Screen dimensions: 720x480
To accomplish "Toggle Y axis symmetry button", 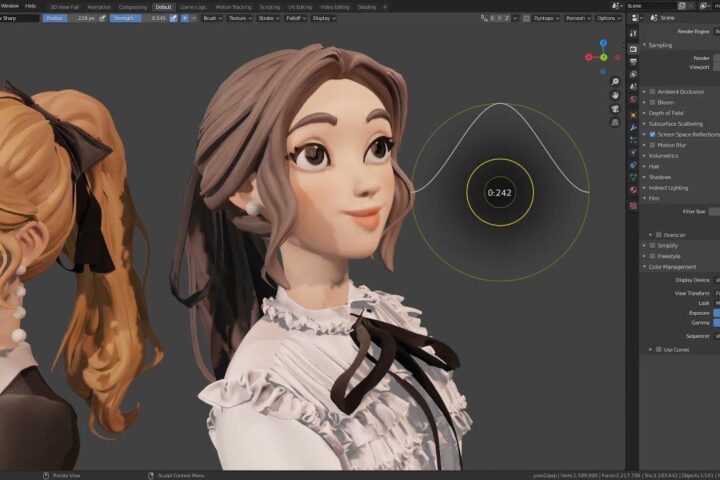I will coord(500,18).
